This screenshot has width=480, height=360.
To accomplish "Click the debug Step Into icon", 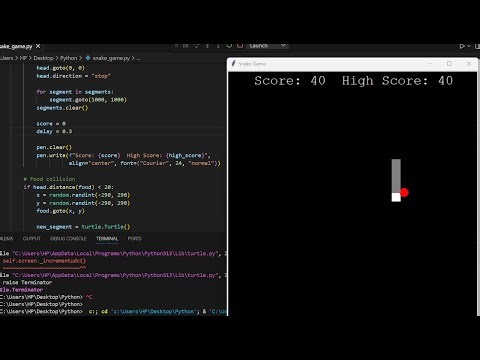I will (x=207, y=46).
